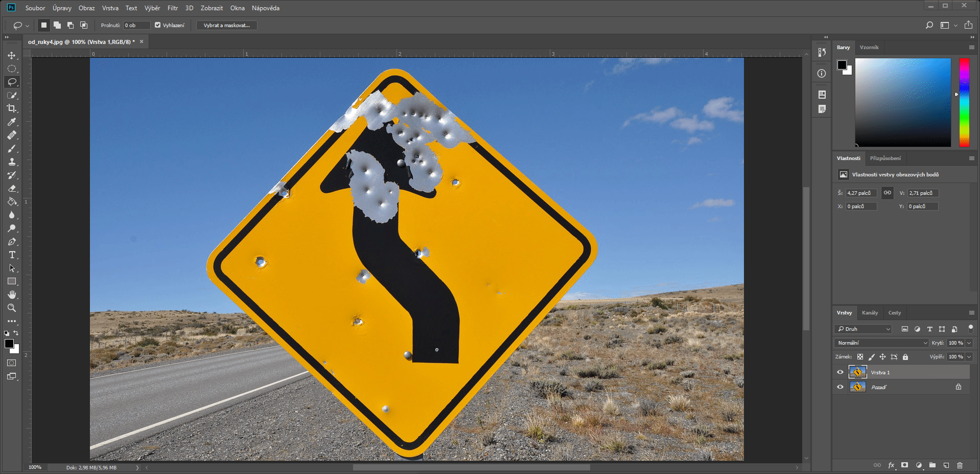
Task: Select the Crop tool
Action: (x=12, y=108)
